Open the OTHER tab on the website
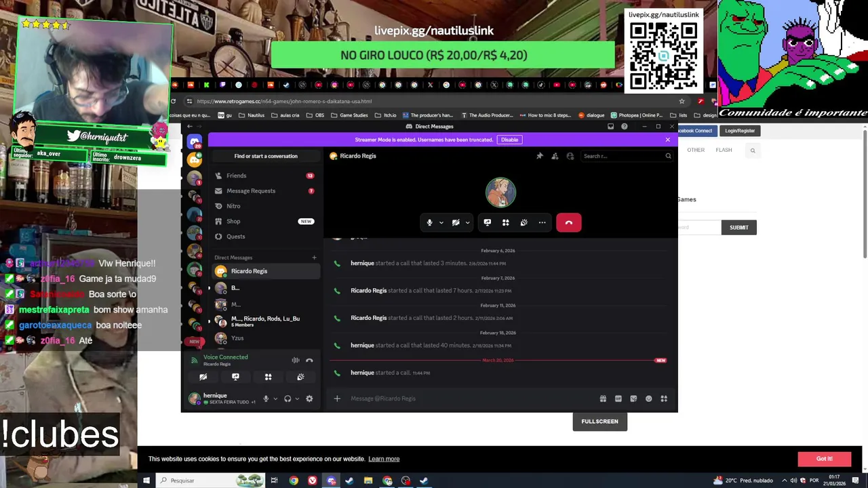This screenshot has width=868, height=488. pyautogui.click(x=696, y=150)
